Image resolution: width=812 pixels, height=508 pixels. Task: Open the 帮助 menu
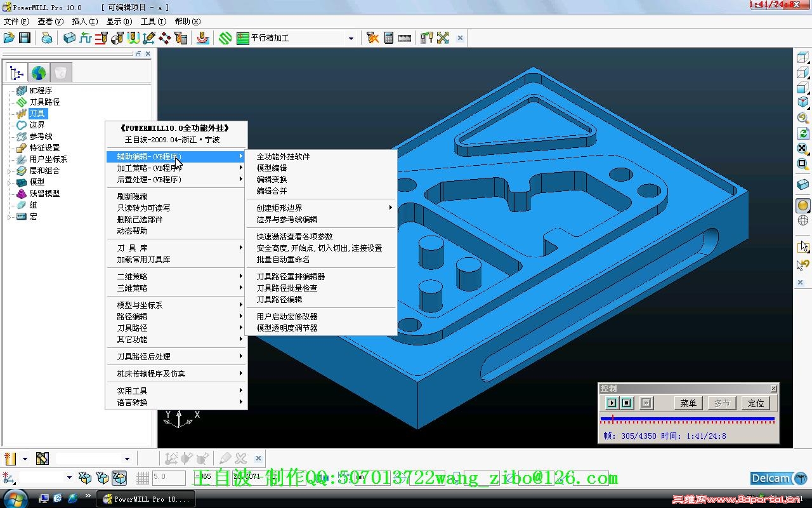coord(188,21)
